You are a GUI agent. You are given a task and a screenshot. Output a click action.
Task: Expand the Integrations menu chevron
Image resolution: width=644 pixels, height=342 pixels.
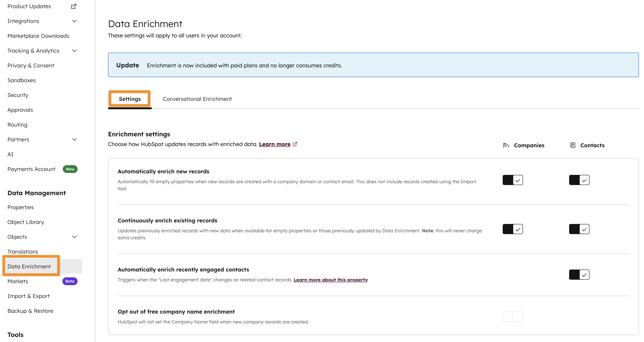click(74, 21)
